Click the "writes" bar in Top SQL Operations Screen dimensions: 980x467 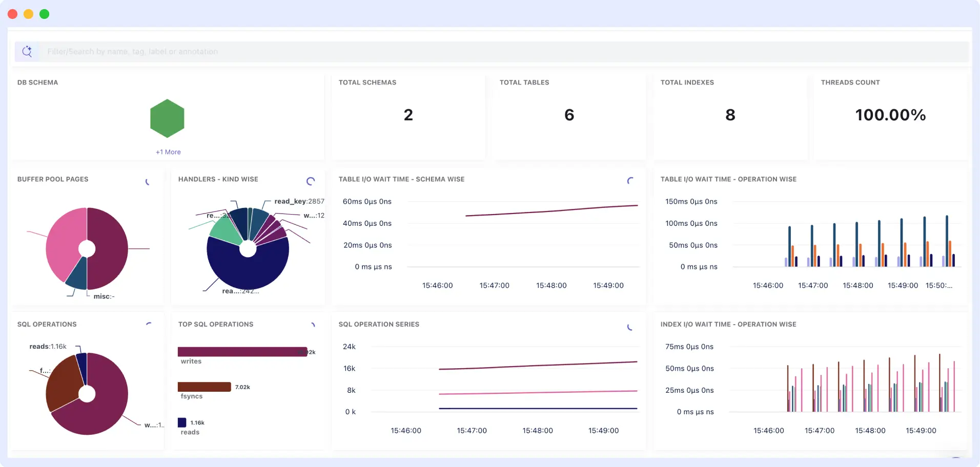(x=241, y=352)
